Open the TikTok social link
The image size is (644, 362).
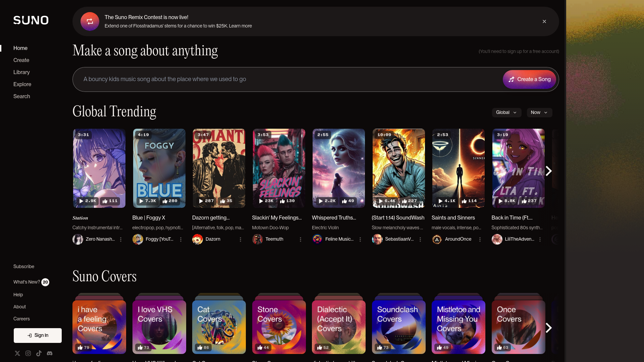pyautogui.click(x=39, y=353)
